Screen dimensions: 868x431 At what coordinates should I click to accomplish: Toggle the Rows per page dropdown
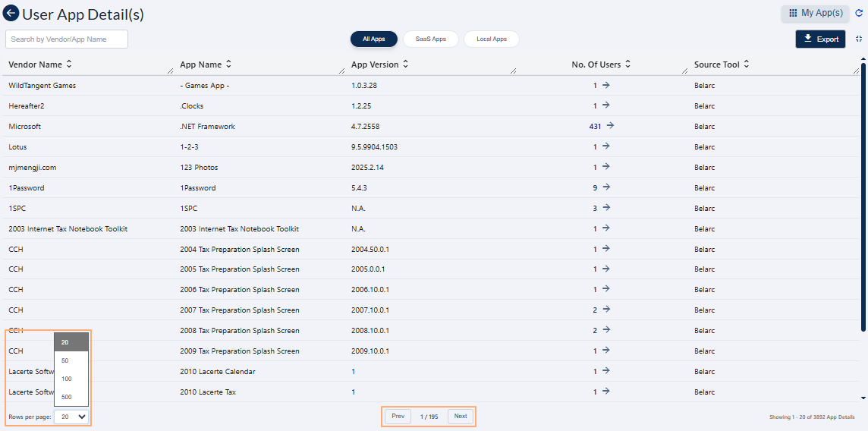click(71, 417)
